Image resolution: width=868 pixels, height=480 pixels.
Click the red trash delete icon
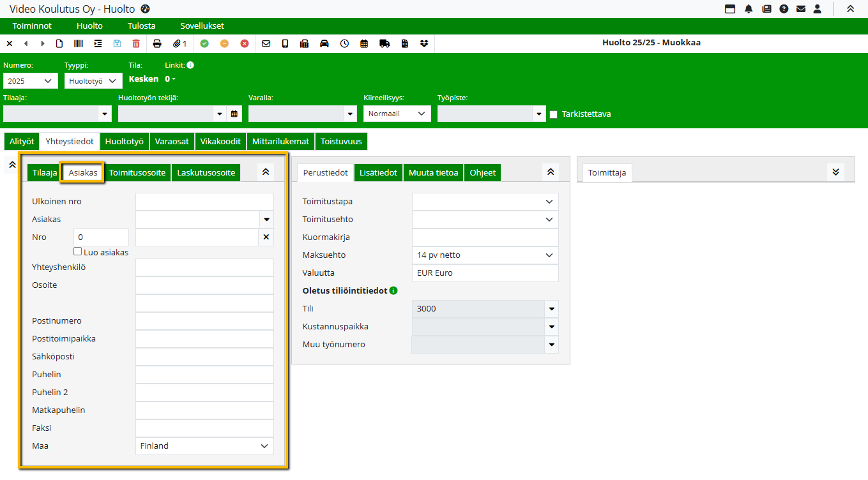(136, 43)
